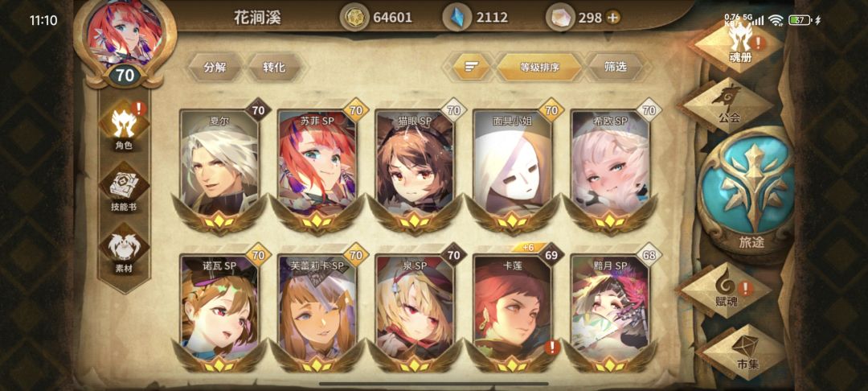Click the 分解 decompose button
The image size is (868, 391).
pyautogui.click(x=215, y=67)
